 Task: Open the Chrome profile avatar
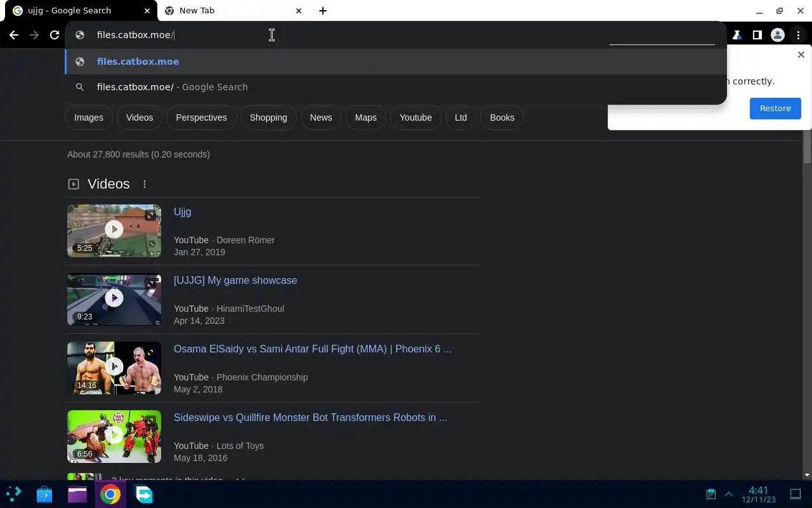coord(778,35)
